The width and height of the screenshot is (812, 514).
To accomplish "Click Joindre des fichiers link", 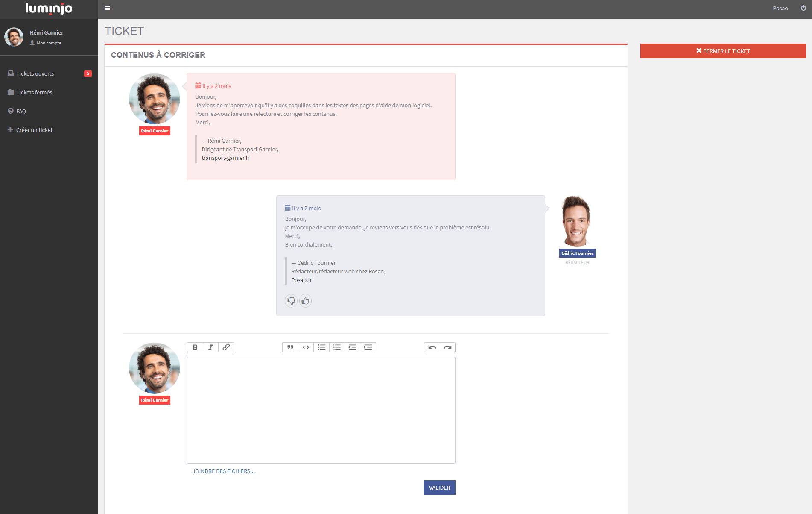I will [x=223, y=471].
